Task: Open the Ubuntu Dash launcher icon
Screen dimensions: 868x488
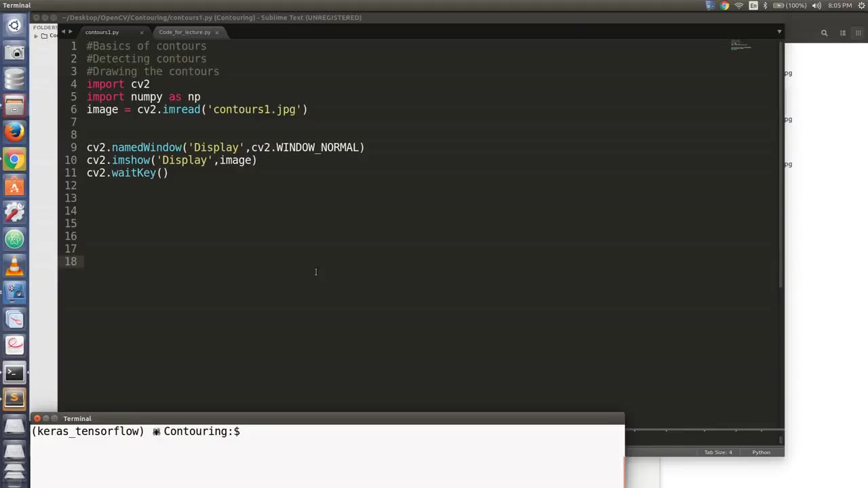Action: [14, 26]
